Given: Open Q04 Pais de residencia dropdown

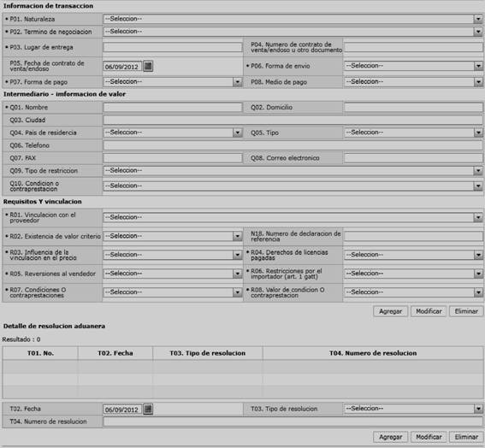Looking at the screenshot, I should (x=172, y=133).
